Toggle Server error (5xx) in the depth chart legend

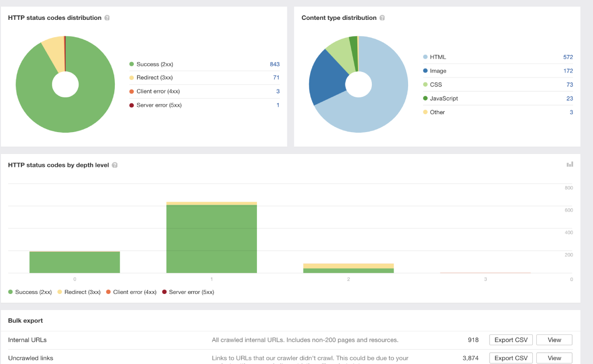click(x=188, y=292)
